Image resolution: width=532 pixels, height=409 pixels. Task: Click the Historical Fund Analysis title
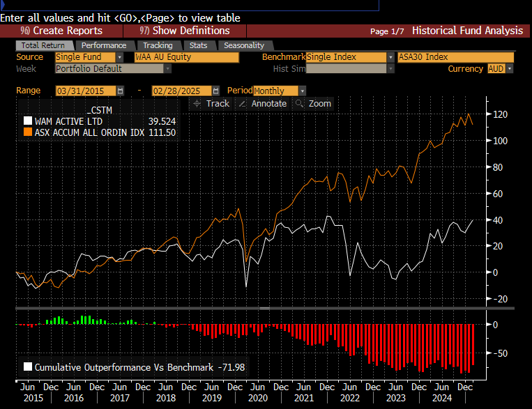(468, 31)
